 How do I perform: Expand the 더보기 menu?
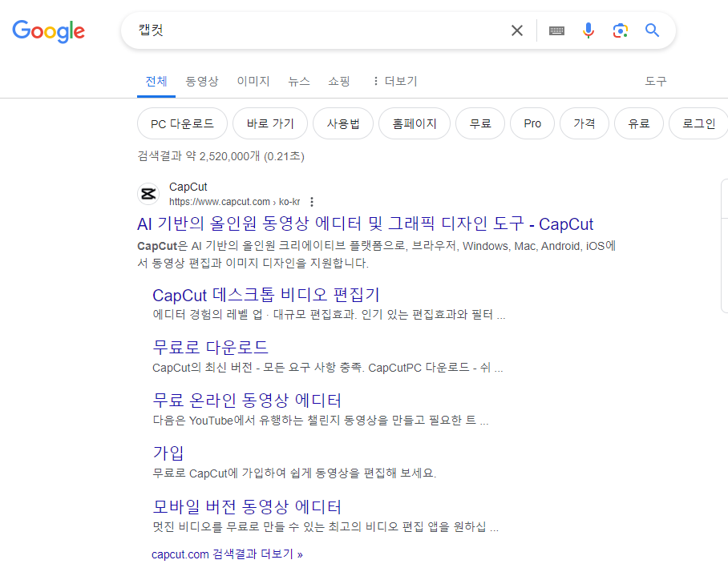click(395, 81)
